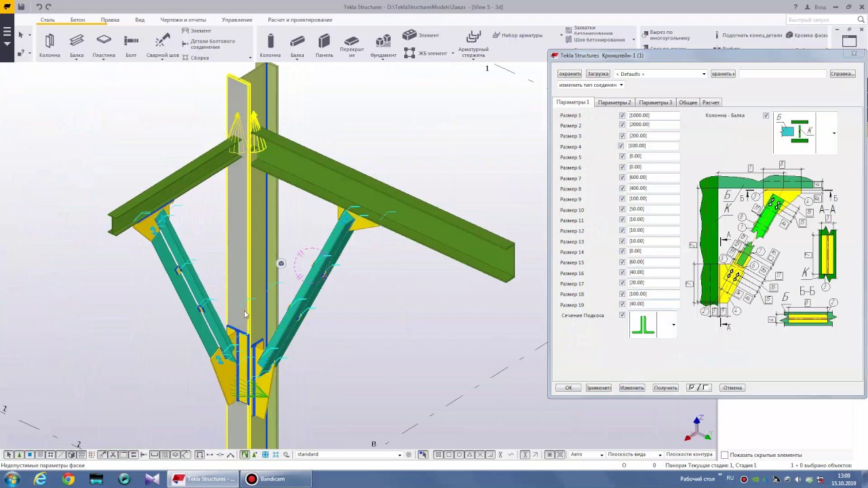Open the Help question mark icon

pyautogui.click(x=795, y=7)
